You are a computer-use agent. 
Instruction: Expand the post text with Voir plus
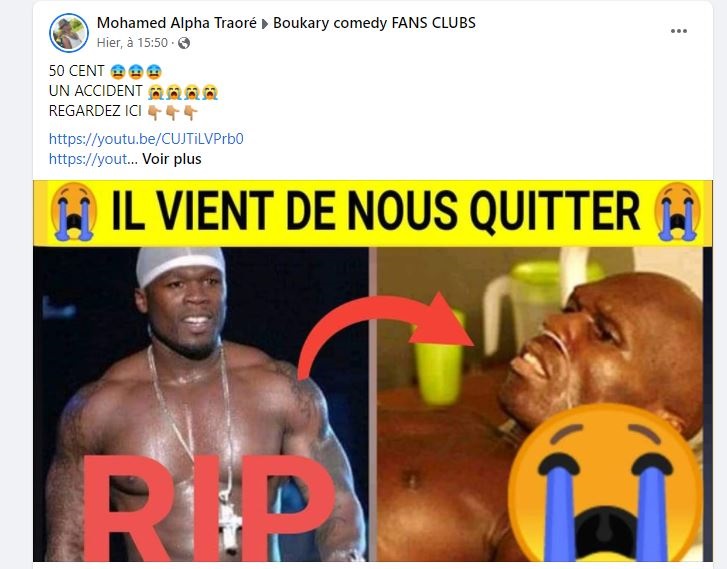[172, 159]
